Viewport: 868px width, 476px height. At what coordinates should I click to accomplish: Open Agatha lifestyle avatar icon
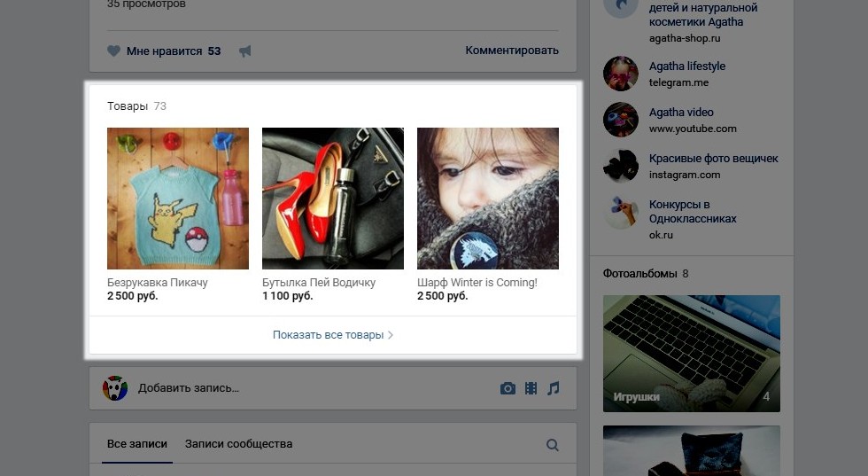(621, 74)
